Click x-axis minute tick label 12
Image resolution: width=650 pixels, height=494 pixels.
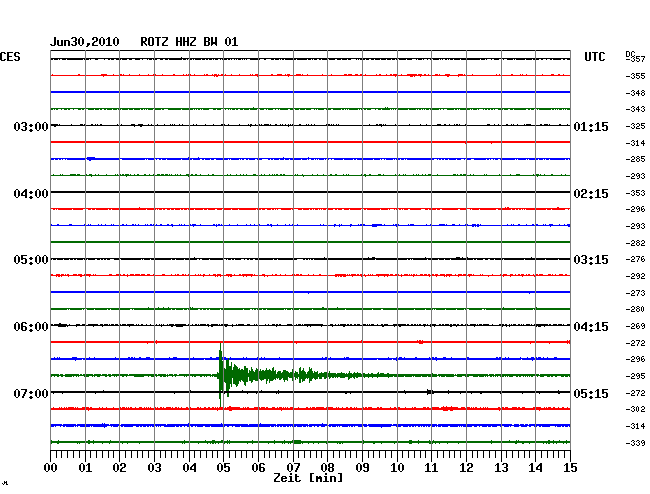click(x=466, y=468)
